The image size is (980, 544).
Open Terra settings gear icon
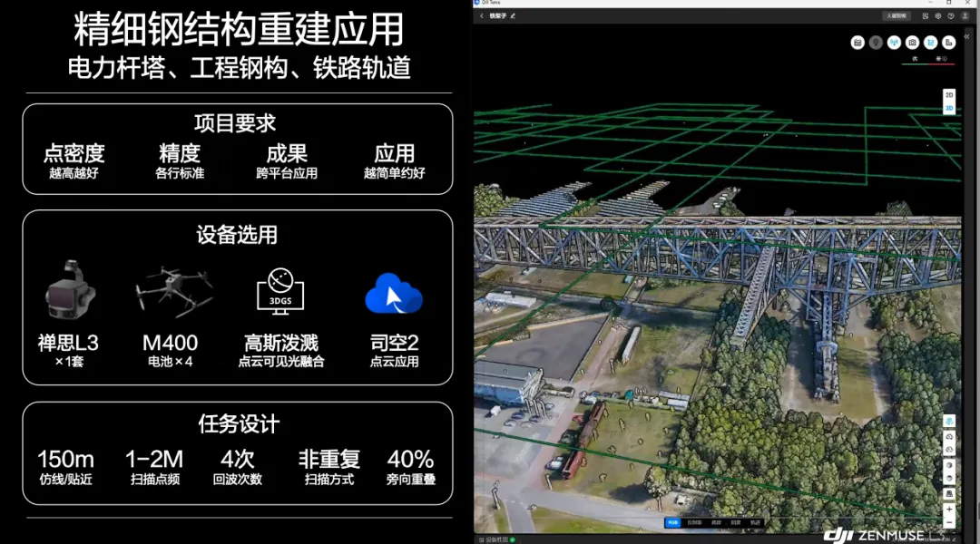click(x=938, y=15)
